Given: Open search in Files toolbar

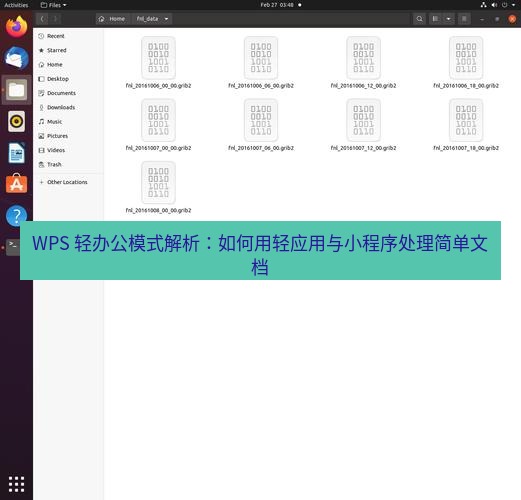Looking at the screenshot, I should pos(419,19).
